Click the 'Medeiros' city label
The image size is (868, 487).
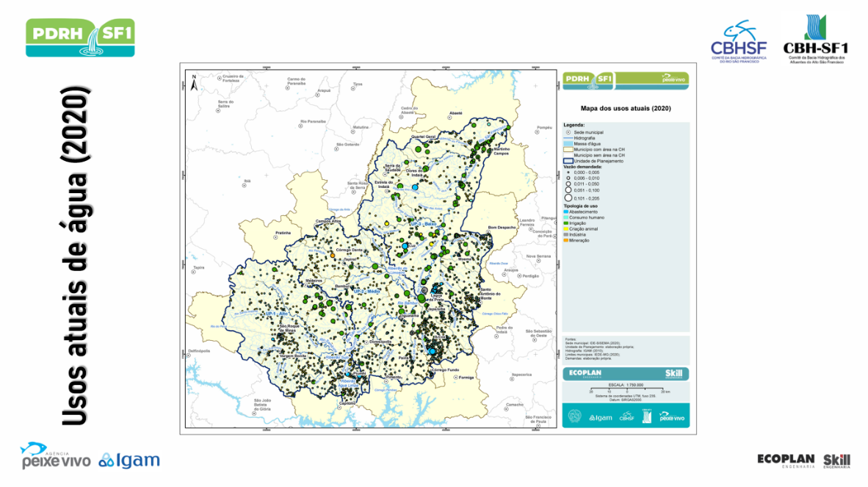(x=314, y=281)
